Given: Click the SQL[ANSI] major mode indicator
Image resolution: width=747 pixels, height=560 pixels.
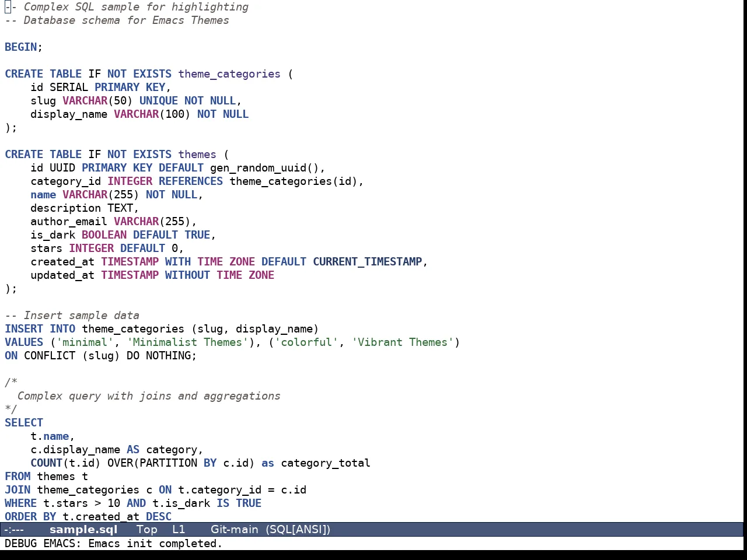Looking at the screenshot, I should click(298, 530).
